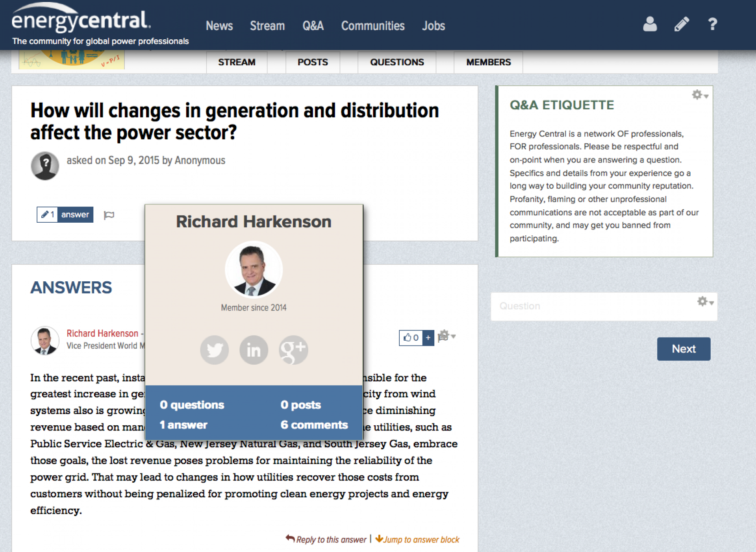Flag the question with the flag icon
Image resolution: width=756 pixels, height=552 pixels.
[109, 215]
